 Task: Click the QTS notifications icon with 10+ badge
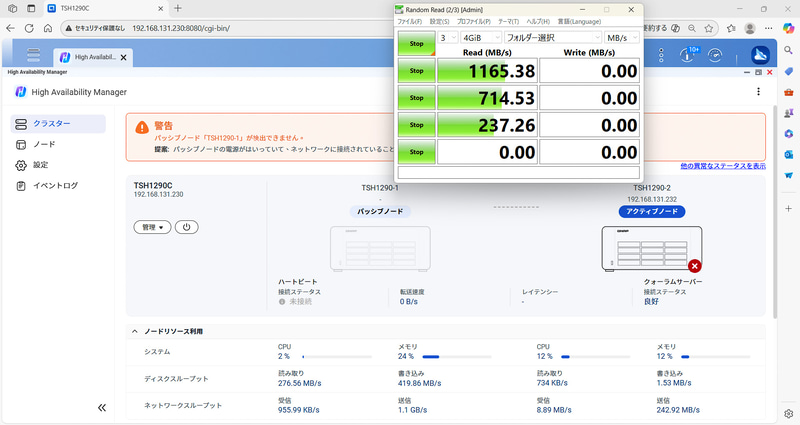click(x=688, y=54)
